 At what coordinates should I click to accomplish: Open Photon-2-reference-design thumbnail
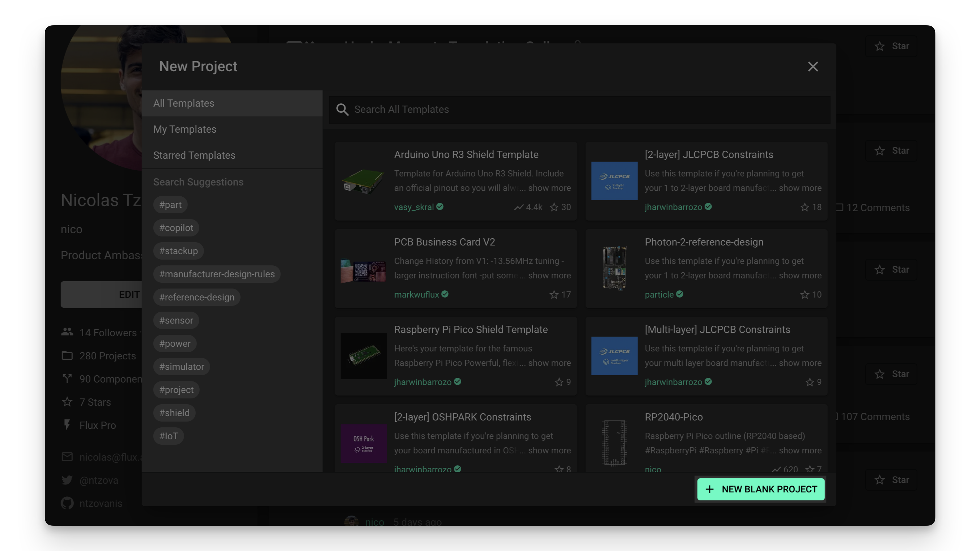(614, 269)
